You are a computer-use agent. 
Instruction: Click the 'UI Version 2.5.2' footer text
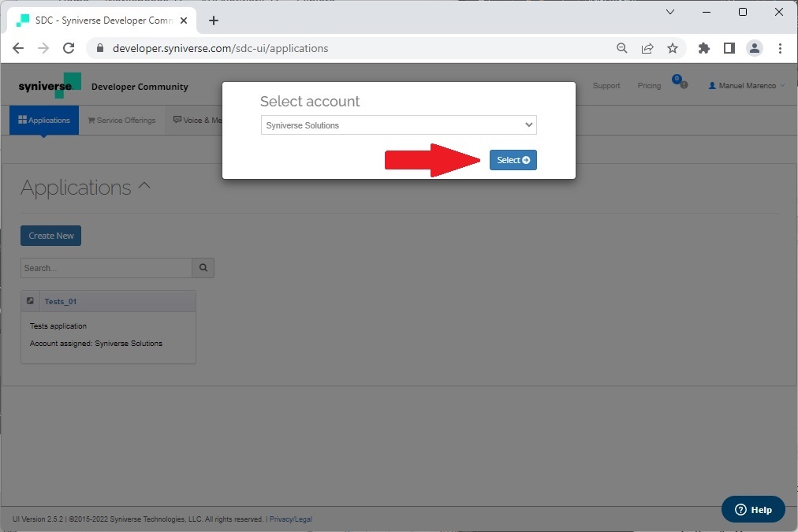(x=38, y=519)
